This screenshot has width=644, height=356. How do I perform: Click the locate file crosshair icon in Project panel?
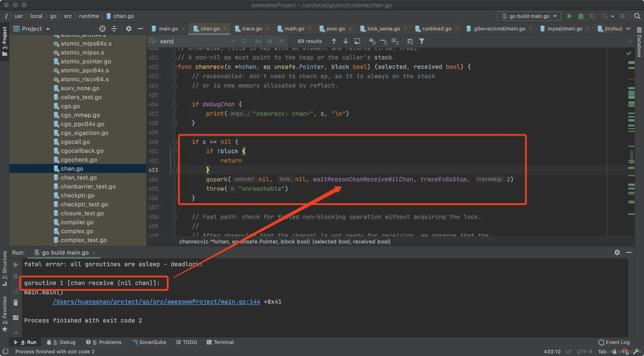click(102, 29)
